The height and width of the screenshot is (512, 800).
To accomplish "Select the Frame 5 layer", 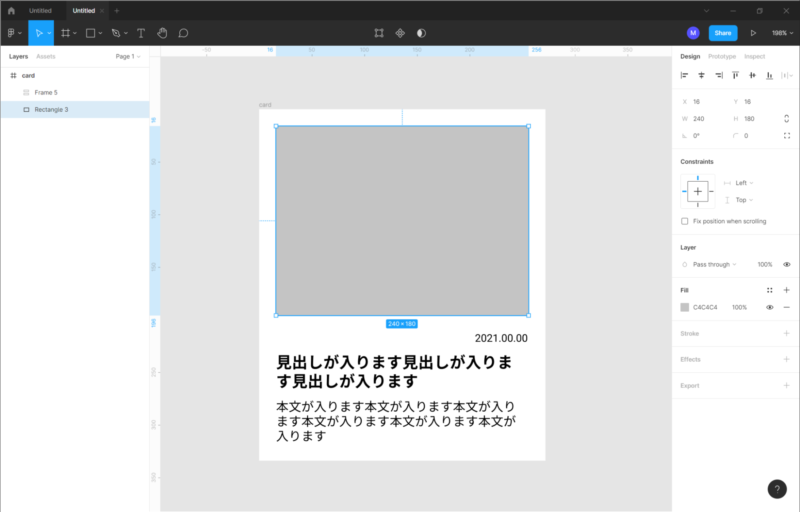I will [47, 92].
